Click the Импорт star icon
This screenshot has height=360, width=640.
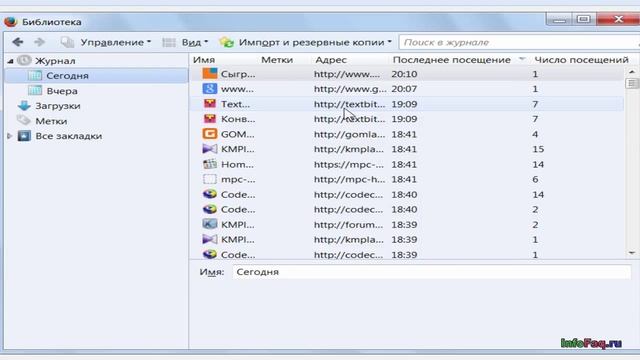[x=226, y=42]
